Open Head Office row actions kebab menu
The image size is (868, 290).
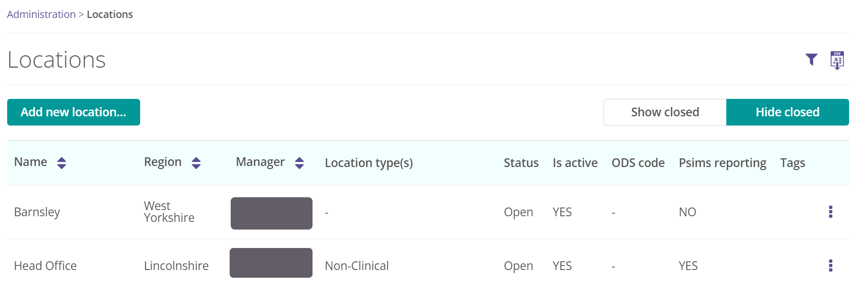(x=831, y=265)
